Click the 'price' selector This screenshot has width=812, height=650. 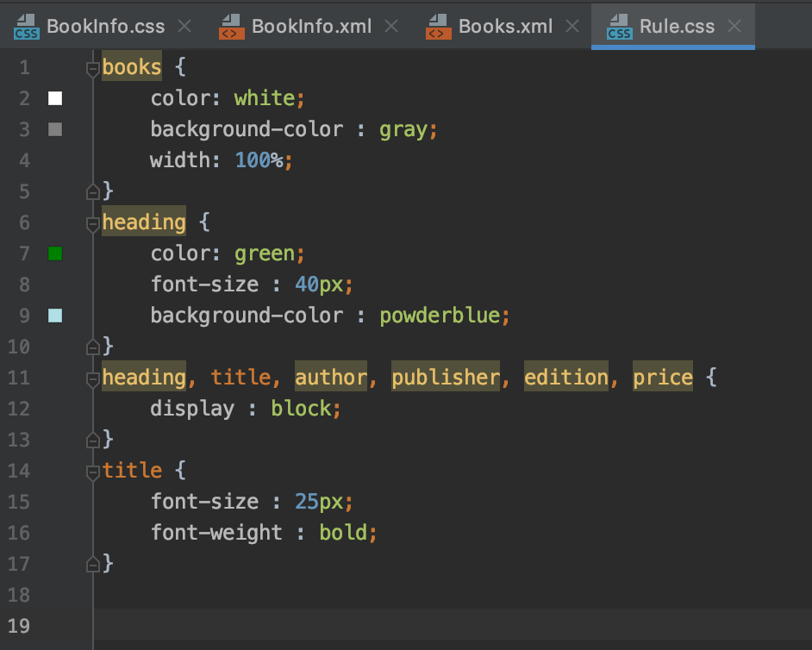tap(662, 377)
